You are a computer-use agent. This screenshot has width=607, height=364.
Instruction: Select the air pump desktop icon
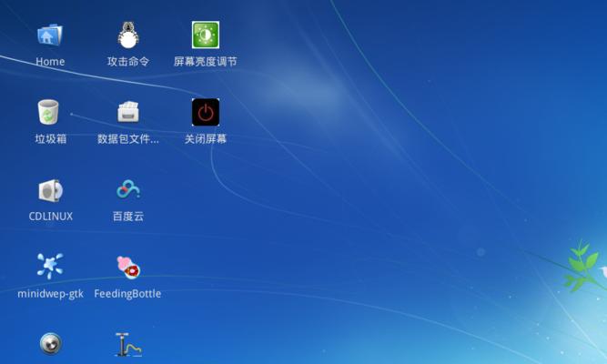point(127,345)
